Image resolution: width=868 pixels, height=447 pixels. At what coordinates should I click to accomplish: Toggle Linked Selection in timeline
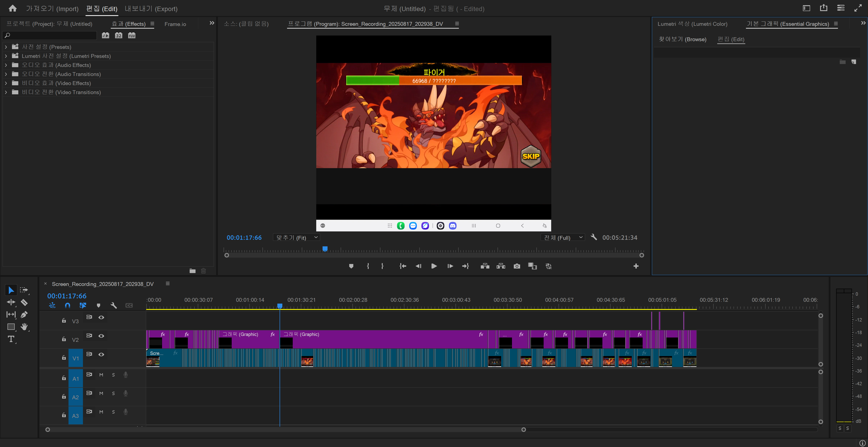tap(83, 305)
